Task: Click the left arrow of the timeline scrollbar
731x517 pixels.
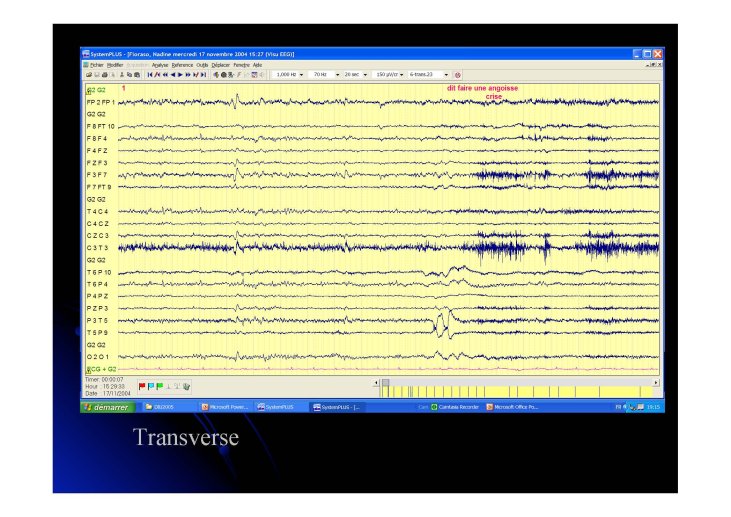Action: (x=376, y=383)
